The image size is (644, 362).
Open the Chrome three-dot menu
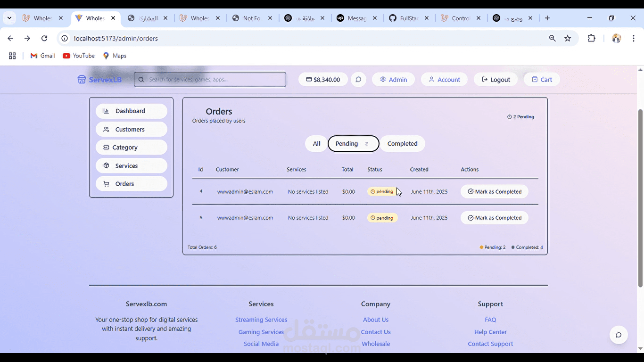[634, 38]
